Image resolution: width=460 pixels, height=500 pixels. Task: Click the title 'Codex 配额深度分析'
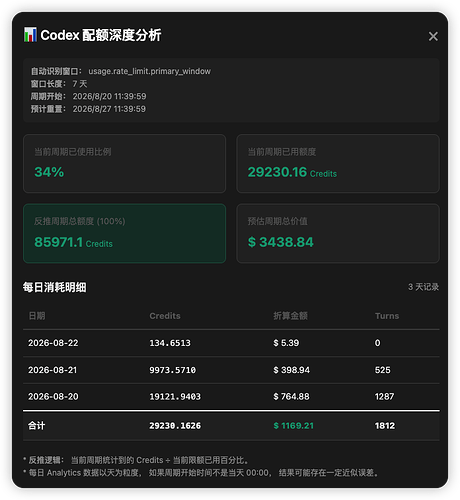(101, 35)
